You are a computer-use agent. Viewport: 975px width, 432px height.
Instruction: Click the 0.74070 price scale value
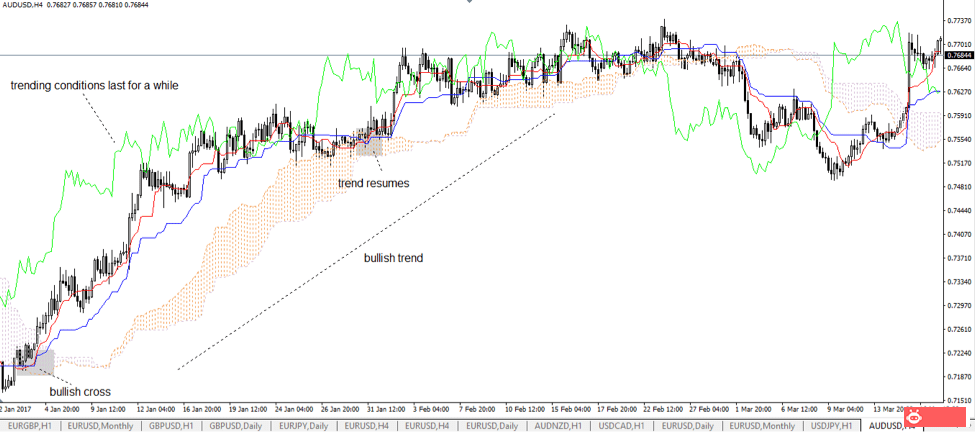[x=959, y=235]
